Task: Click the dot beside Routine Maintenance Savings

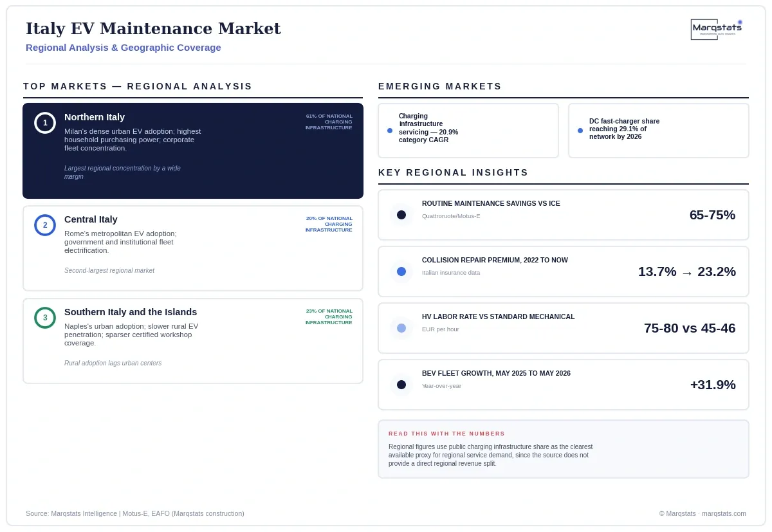Action: coord(401,215)
